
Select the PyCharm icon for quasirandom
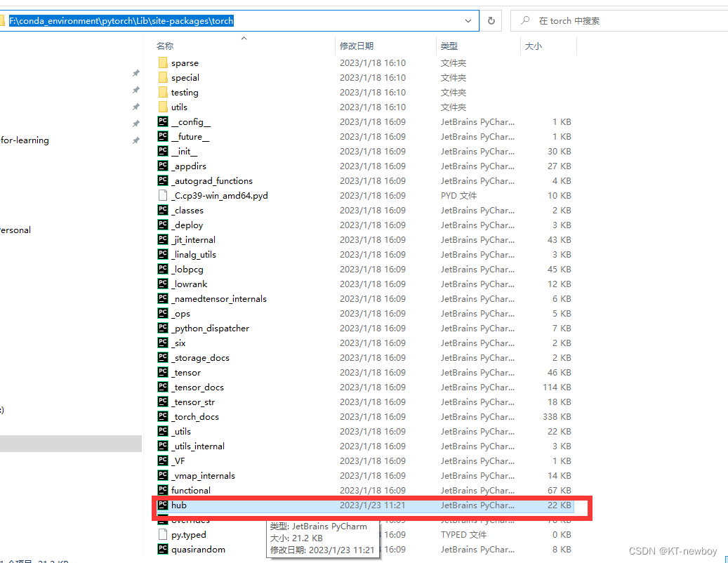pos(163,549)
